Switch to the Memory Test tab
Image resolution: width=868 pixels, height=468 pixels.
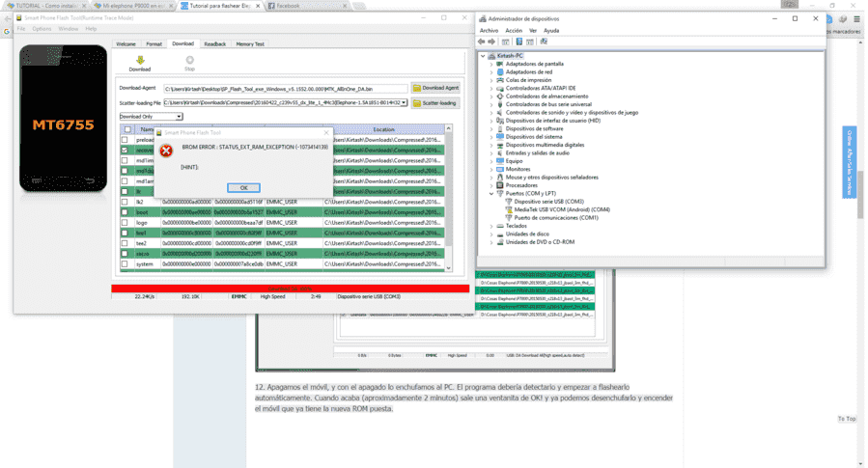tap(250, 43)
